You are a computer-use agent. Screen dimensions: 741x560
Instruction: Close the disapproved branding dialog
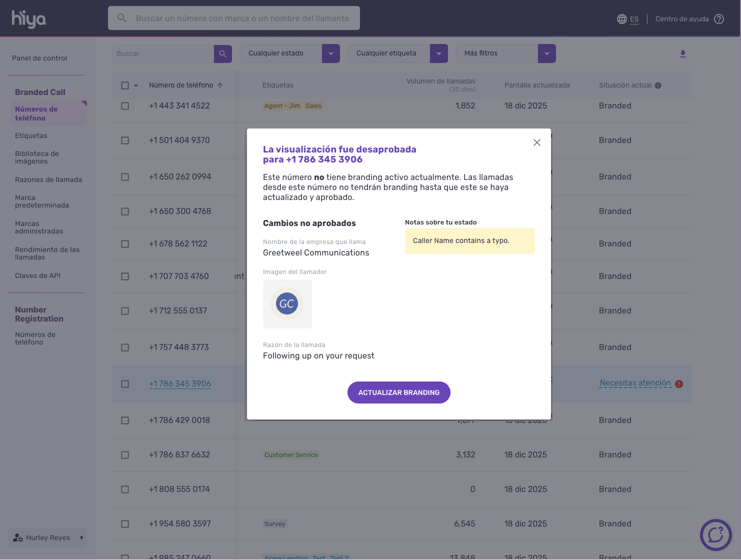(x=537, y=142)
